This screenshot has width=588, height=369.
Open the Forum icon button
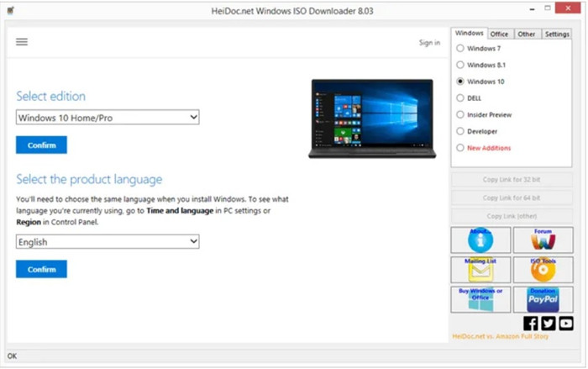pyautogui.click(x=543, y=240)
